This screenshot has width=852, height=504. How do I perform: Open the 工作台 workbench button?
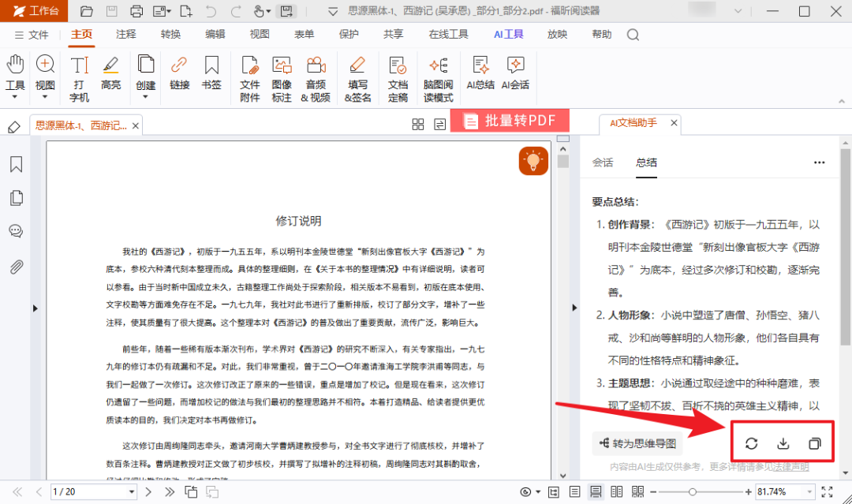tap(34, 11)
